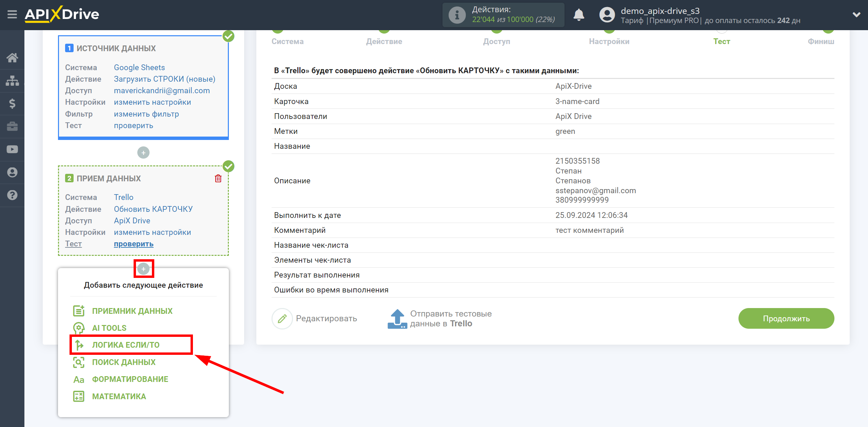The image size is (868, 427).
Task: Click the edit pencil icon
Action: pos(282,319)
